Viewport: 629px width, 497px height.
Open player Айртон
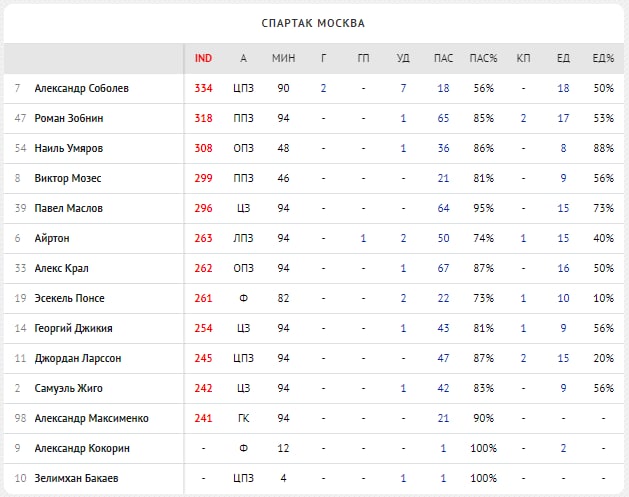[x=52, y=238]
